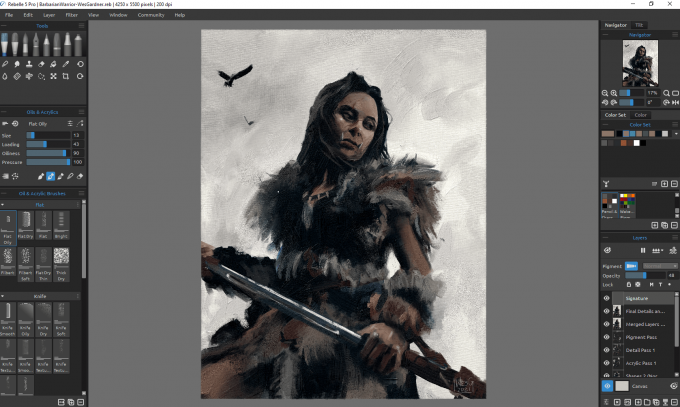Open the layer blend mode dropdown

point(659,266)
